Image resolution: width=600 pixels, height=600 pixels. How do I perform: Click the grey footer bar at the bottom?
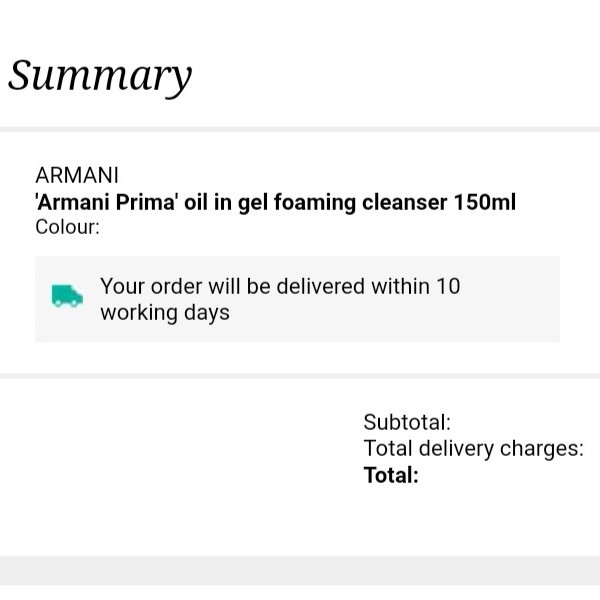click(300, 570)
